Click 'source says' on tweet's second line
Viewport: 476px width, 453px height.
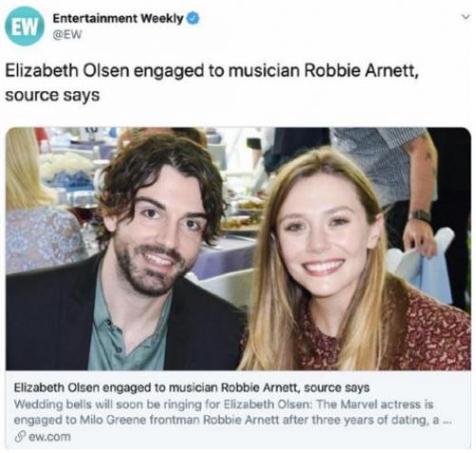point(52,95)
